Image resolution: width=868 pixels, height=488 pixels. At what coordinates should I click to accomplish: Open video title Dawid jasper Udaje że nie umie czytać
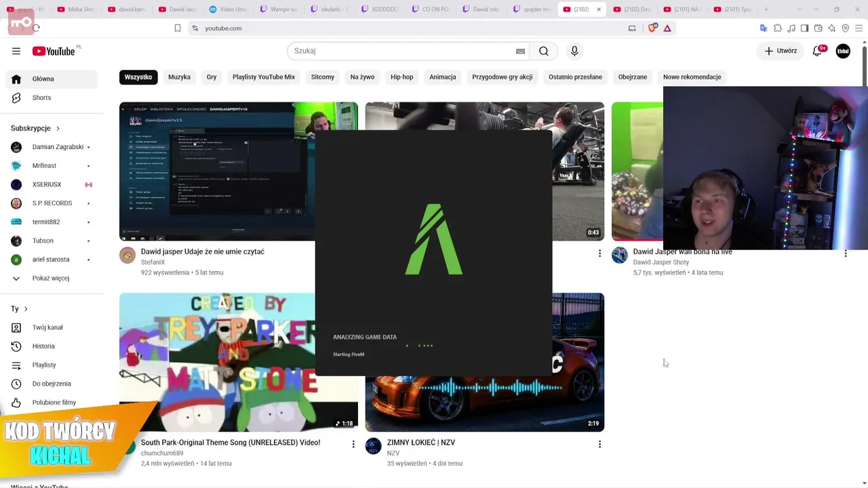tap(203, 251)
